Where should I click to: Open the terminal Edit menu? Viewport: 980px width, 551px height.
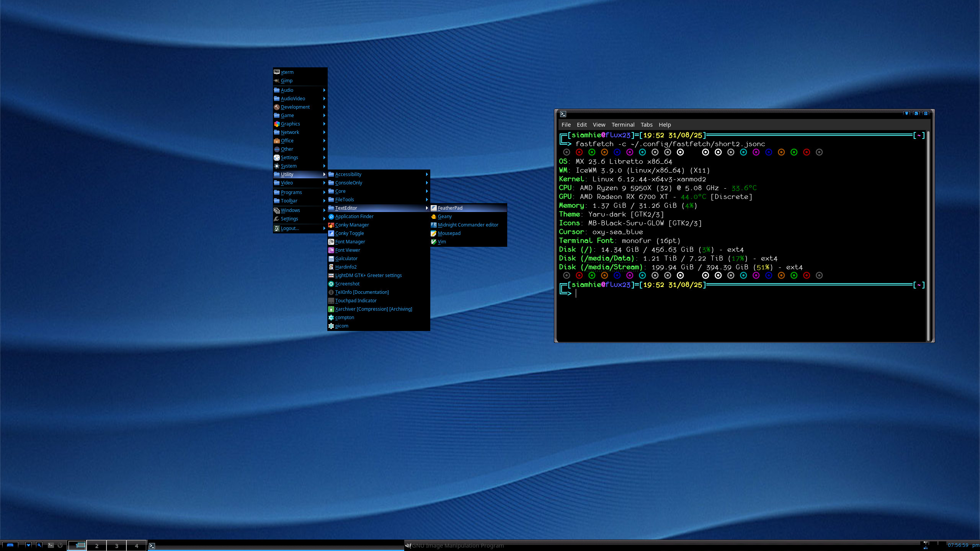tap(581, 125)
